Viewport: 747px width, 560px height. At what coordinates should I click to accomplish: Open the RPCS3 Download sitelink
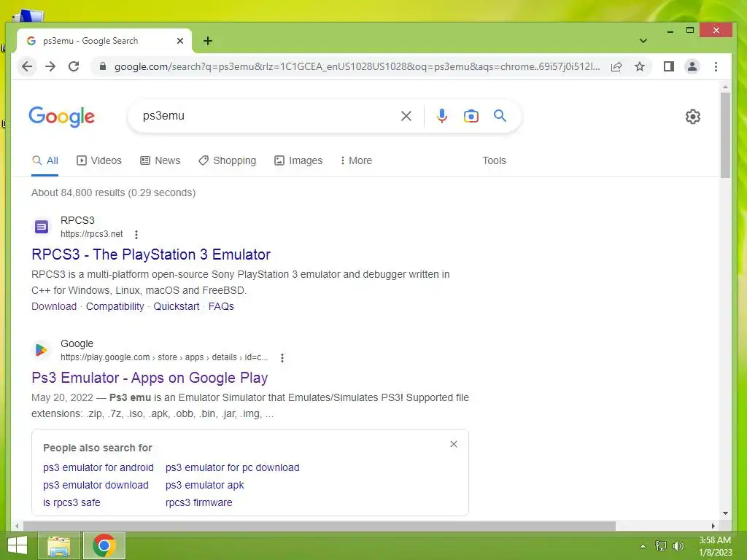point(54,307)
